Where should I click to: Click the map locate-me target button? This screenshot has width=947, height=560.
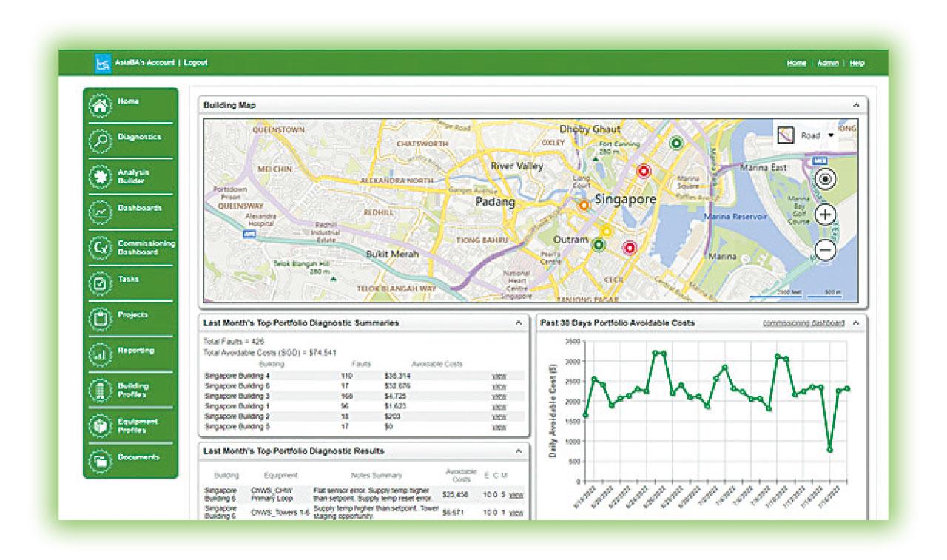pyautogui.click(x=825, y=179)
